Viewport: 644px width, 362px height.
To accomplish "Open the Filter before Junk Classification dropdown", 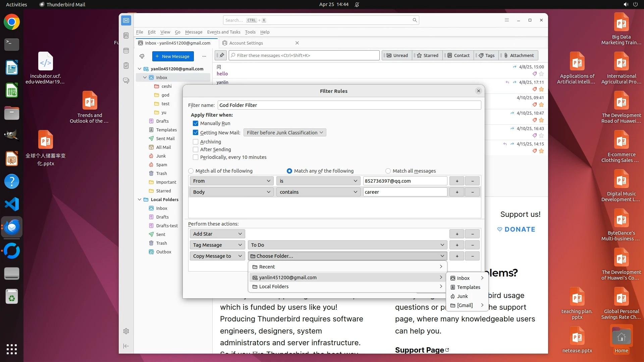I will tap(284, 133).
